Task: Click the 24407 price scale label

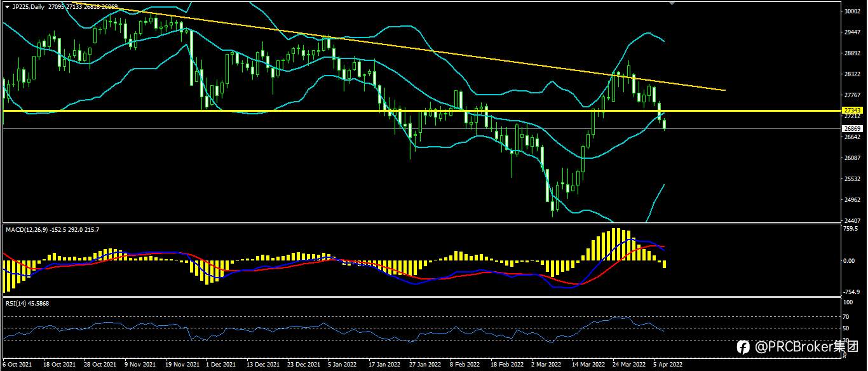Action: tap(852, 220)
